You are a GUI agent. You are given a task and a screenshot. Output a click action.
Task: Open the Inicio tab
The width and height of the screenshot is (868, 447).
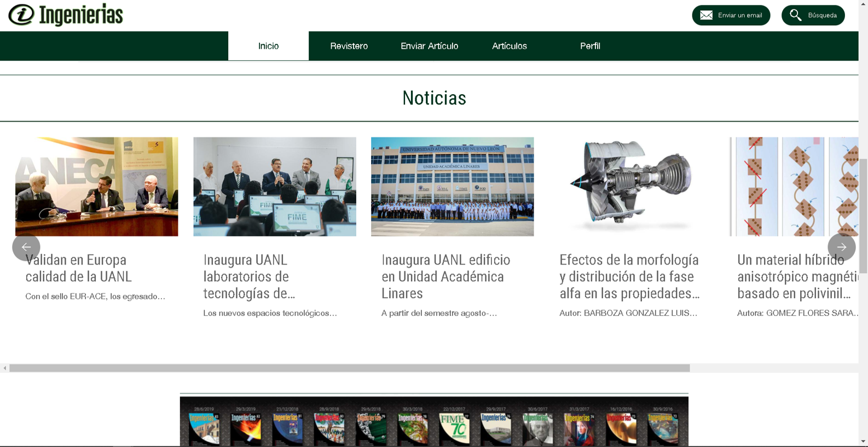click(268, 46)
